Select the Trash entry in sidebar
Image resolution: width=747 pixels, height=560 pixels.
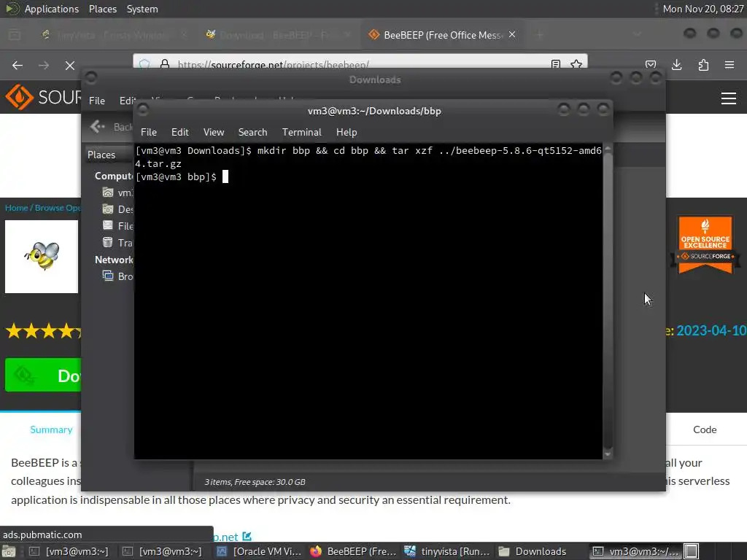tap(117, 242)
